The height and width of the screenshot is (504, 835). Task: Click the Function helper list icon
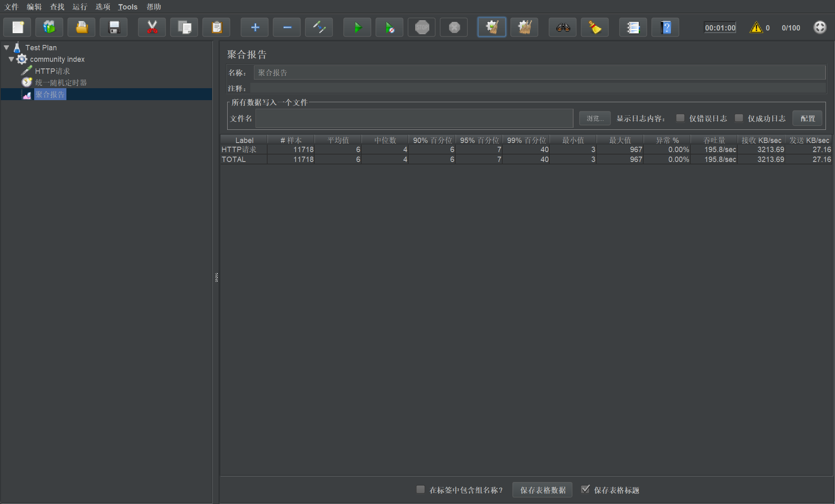633,28
